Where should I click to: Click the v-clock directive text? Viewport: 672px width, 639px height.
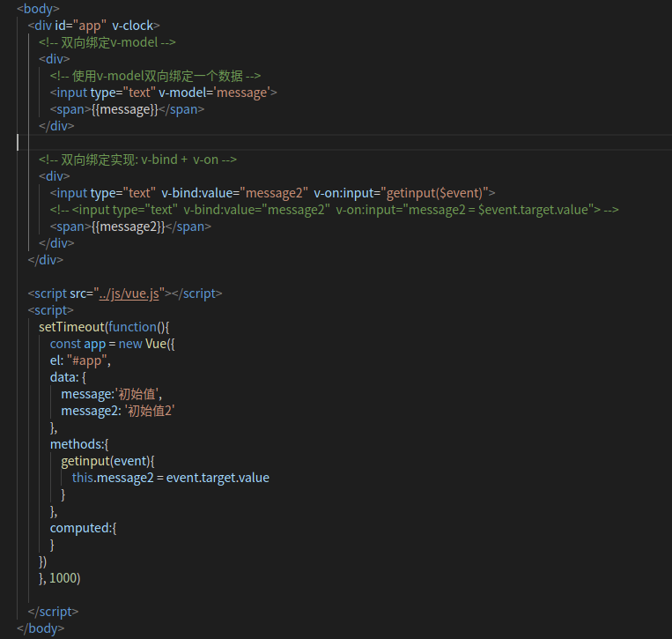(132, 26)
